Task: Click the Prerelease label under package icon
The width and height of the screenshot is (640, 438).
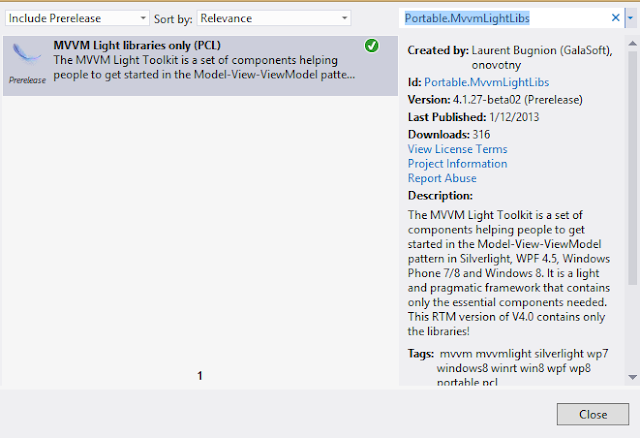Action: 27,80
